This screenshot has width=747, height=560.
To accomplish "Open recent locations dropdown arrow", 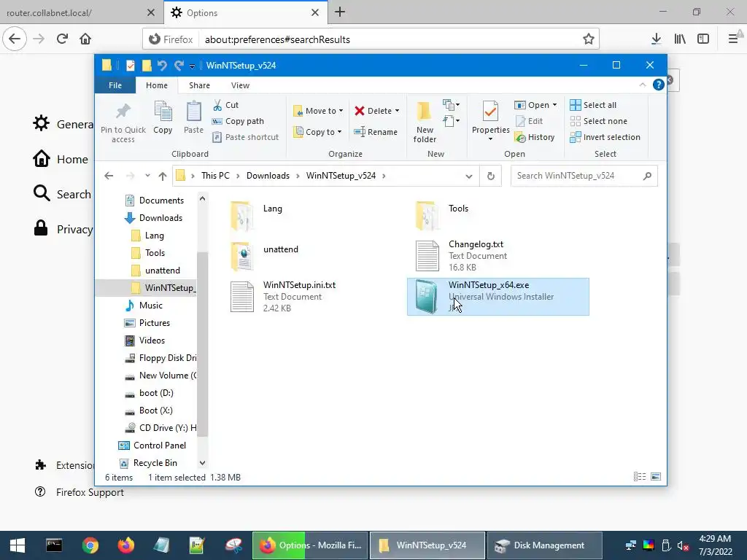I will tap(147, 176).
